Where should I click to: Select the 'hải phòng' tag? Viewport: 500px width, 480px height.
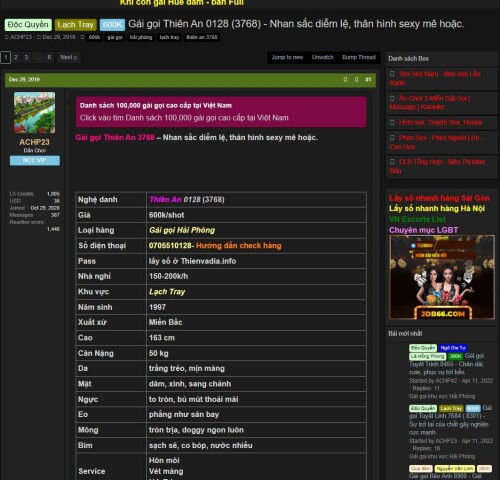[x=141, y=37]
